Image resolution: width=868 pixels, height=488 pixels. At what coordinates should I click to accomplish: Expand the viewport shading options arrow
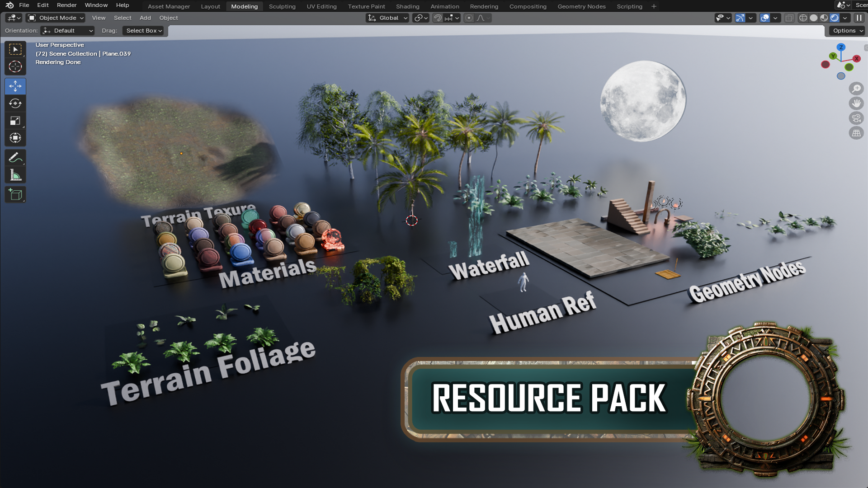point(845,18)
